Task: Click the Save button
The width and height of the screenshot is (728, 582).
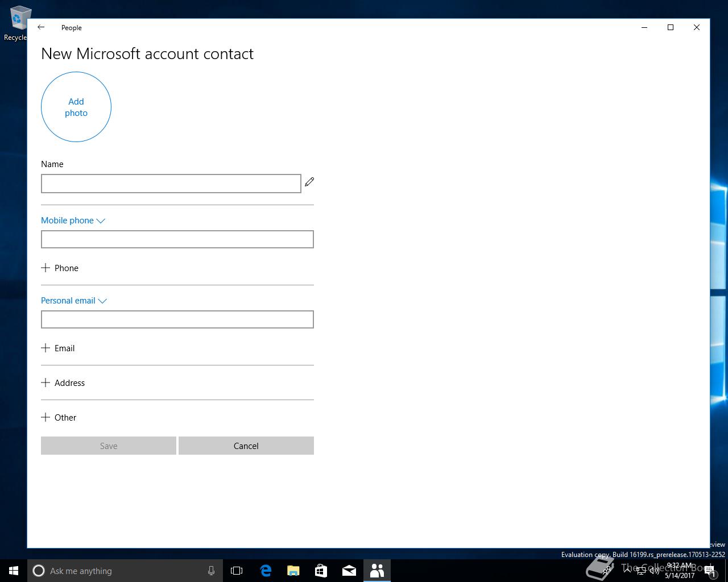Action: click(x=109, y=446)
